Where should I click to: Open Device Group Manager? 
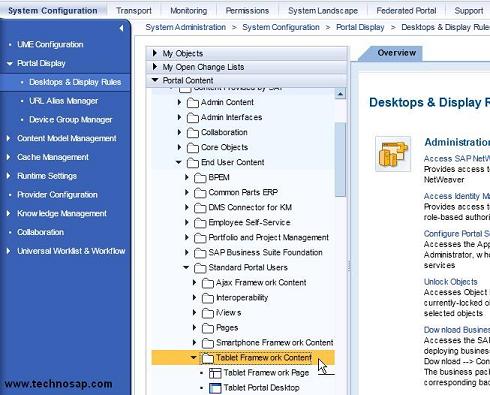[x=70, y=119]
